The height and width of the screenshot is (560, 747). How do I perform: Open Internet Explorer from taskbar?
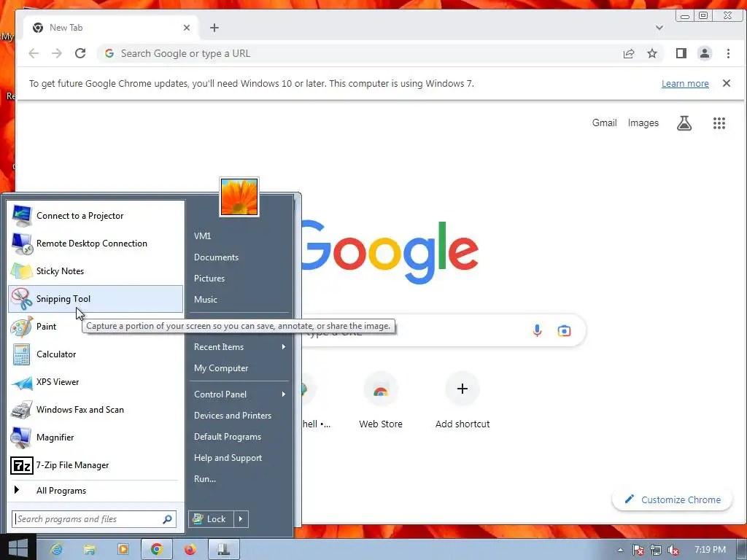pyautogui.click(x=57, y=550)
